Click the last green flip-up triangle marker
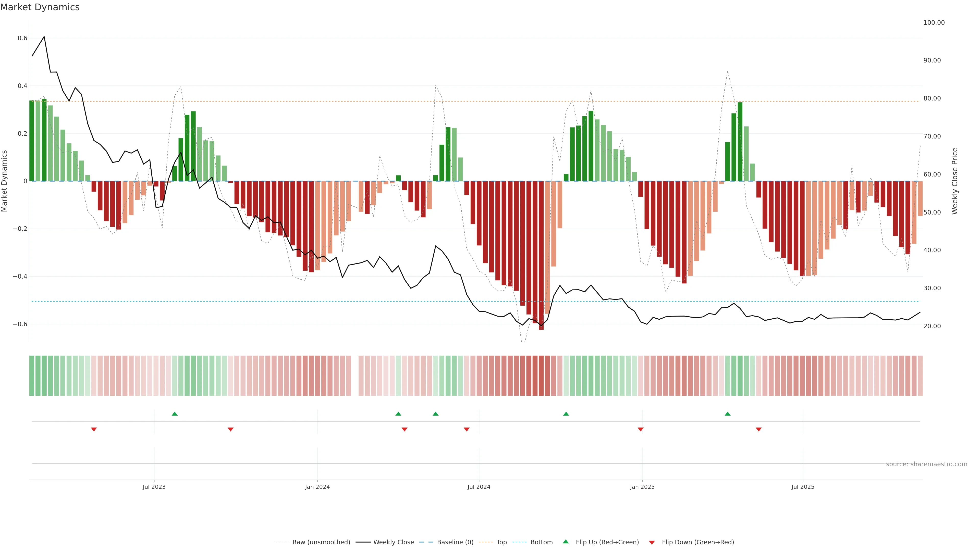Screen dimensions: 980x551 (727, 414)
